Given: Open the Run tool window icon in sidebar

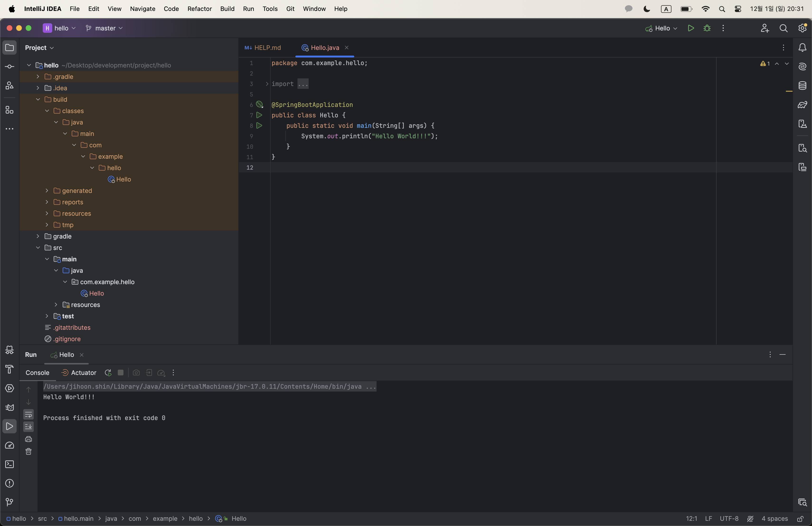Looking at the screenshot, I should point(9,426).
